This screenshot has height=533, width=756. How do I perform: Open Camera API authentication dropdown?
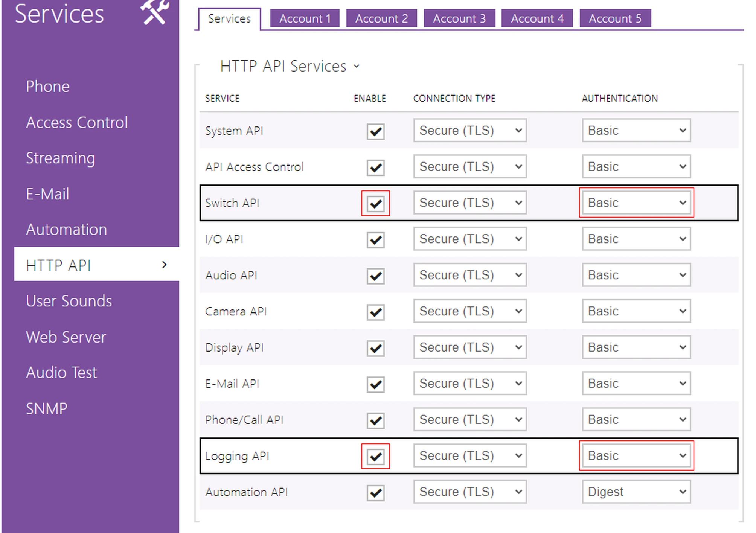click(636, 311)
